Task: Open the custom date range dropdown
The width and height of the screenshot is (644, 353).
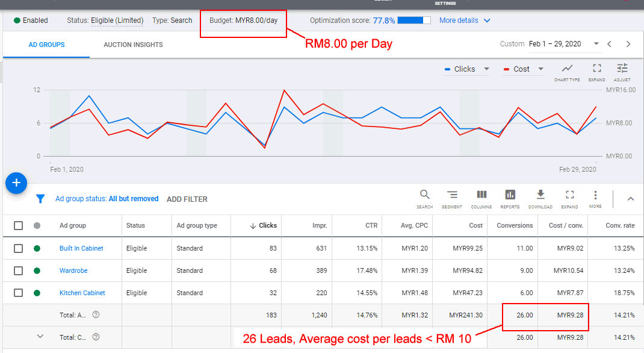Action: (596, 44)
